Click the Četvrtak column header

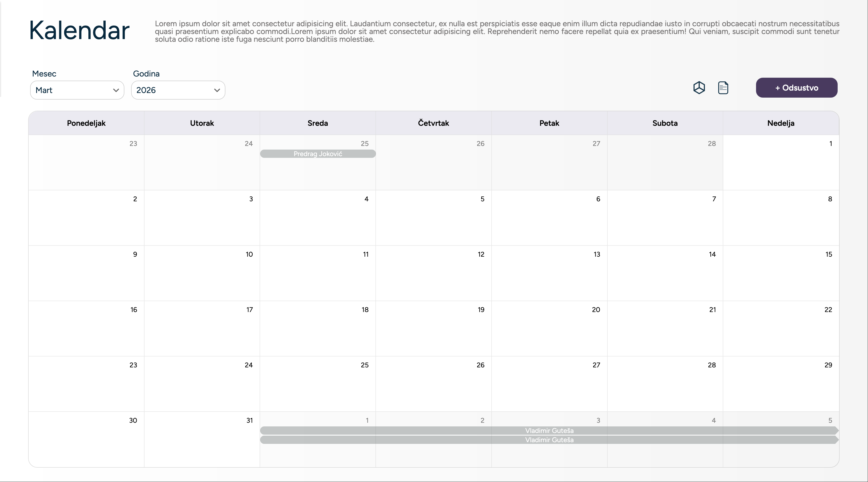tap(433, 123)
